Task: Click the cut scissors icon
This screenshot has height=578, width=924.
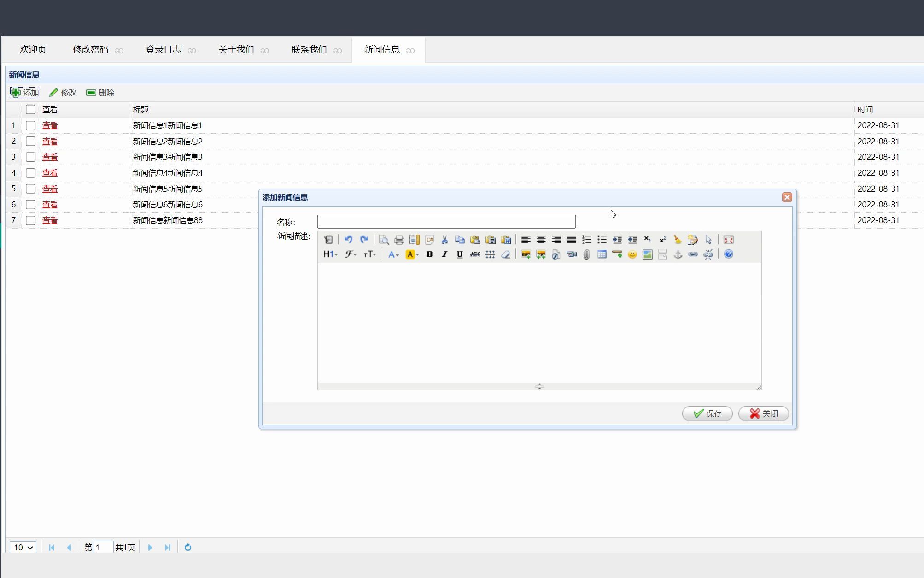Action: click(x=444, y=240)
